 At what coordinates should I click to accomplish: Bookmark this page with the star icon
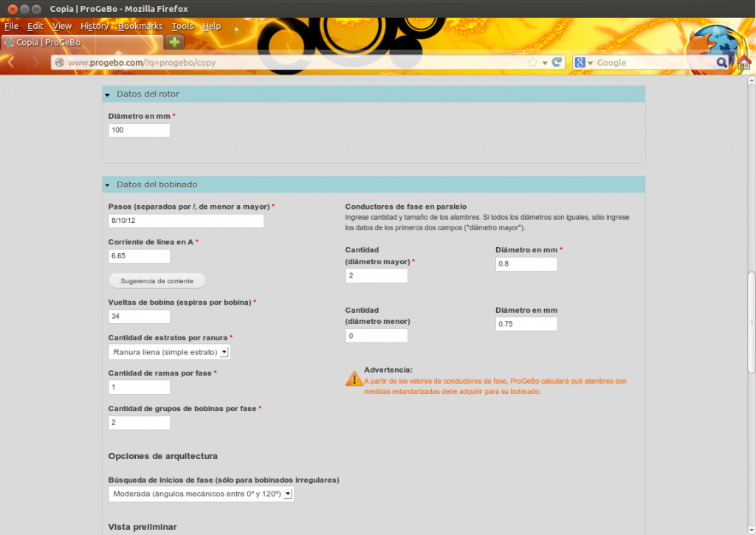(532, 63)
